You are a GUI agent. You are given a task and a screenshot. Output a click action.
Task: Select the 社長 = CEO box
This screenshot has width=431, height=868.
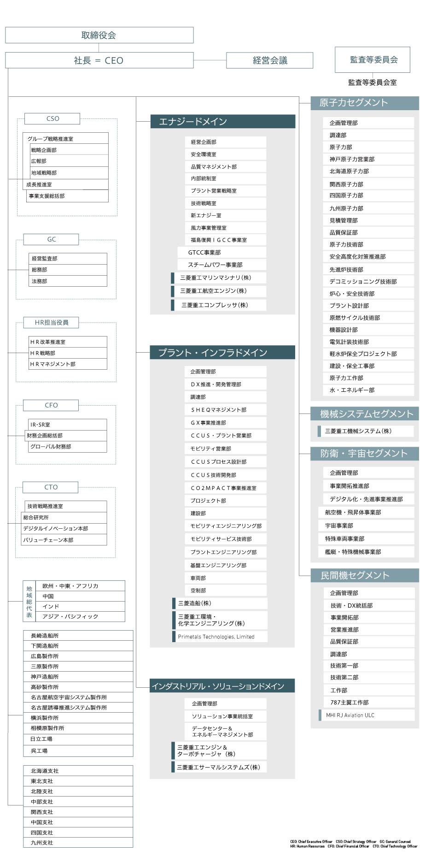99,60
